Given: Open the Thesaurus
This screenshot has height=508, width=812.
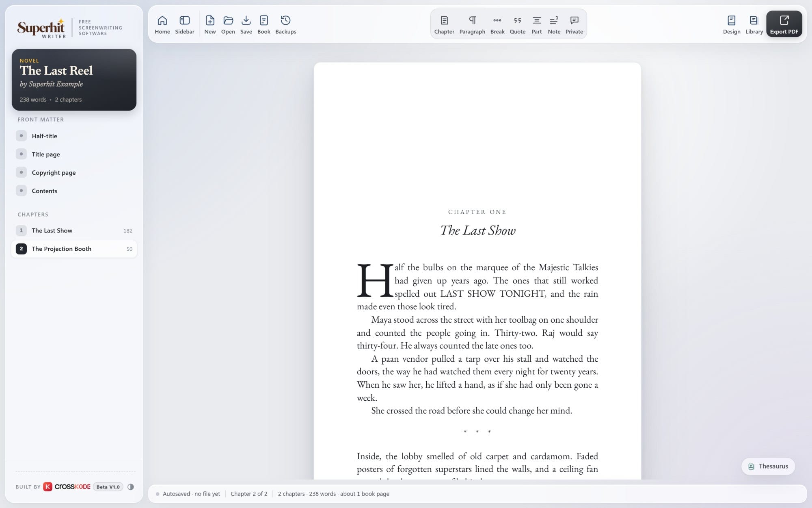Looking at the screenshot, I should pyautogui.click(x=768, y=466).
